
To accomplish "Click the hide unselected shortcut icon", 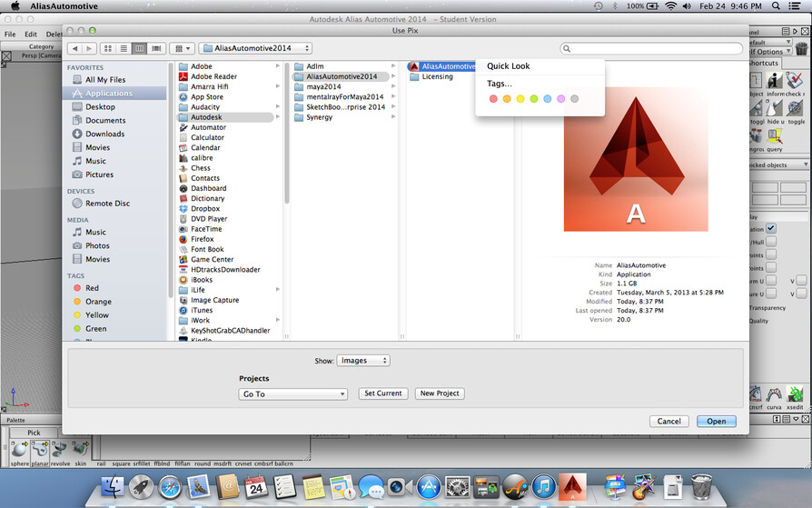I will (775, 108).
